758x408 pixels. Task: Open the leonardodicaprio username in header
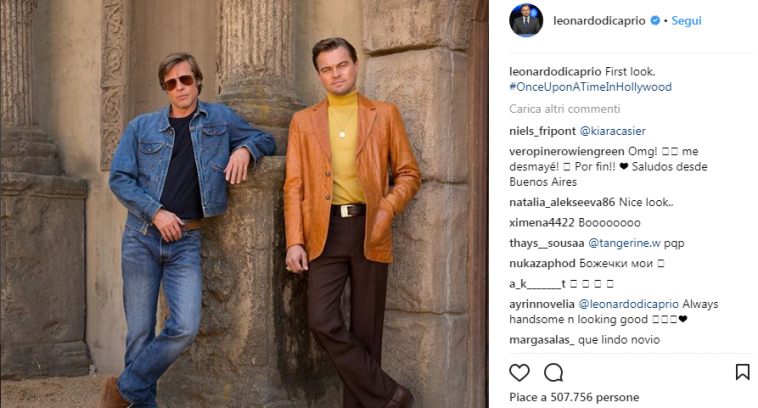(599, 21)
